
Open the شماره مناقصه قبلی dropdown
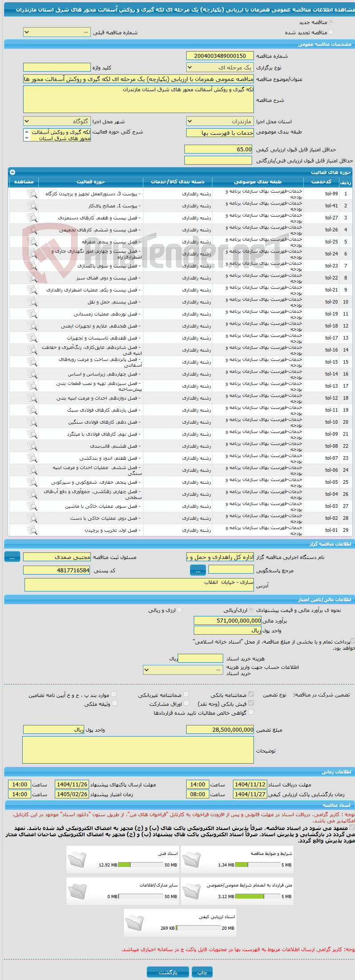coord(57,32)
